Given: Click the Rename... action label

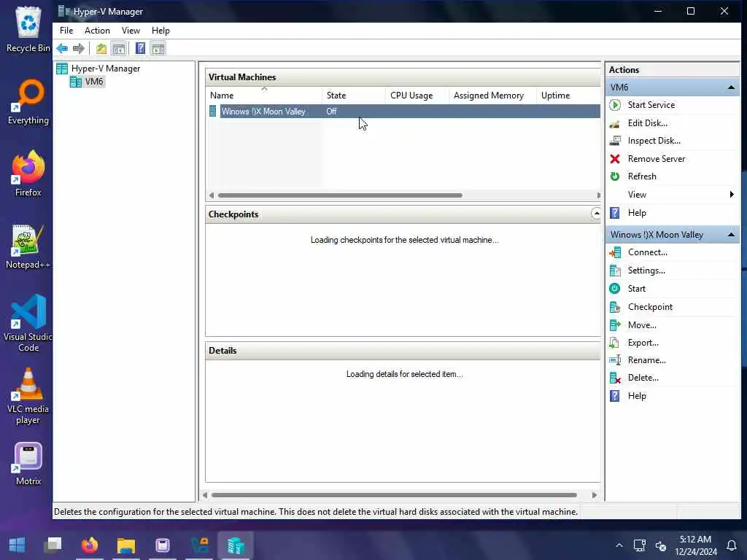Looking at the screenshot, I should (x=647, y=360).
